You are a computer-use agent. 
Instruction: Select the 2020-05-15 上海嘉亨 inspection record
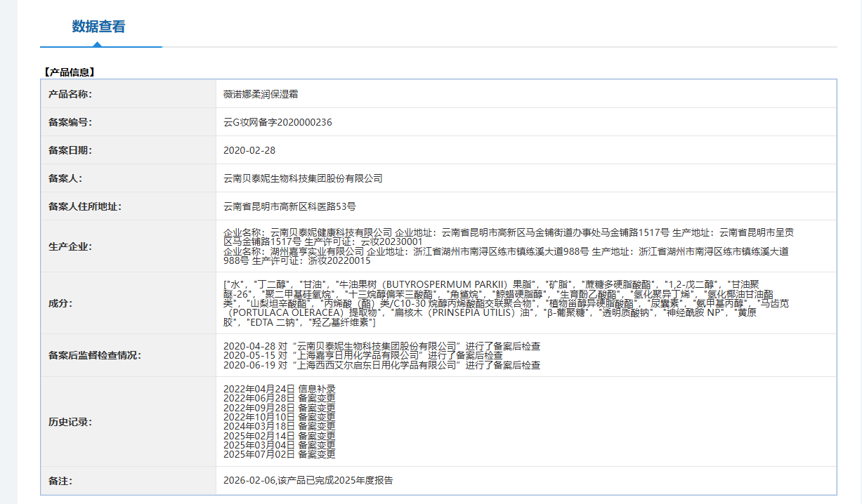(x=363, y=356)
